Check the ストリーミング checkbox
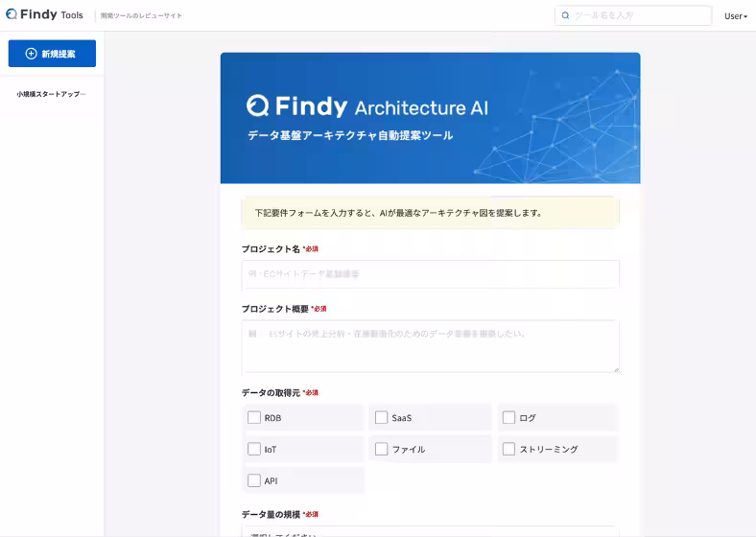This screenshot has height=537, width=756. click(508, 449)
